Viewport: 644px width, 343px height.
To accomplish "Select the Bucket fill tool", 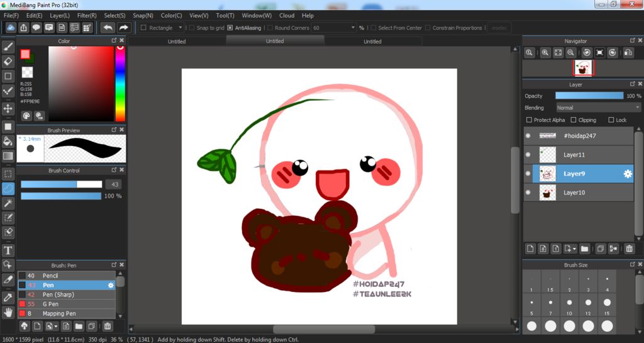I will [8, 141].
